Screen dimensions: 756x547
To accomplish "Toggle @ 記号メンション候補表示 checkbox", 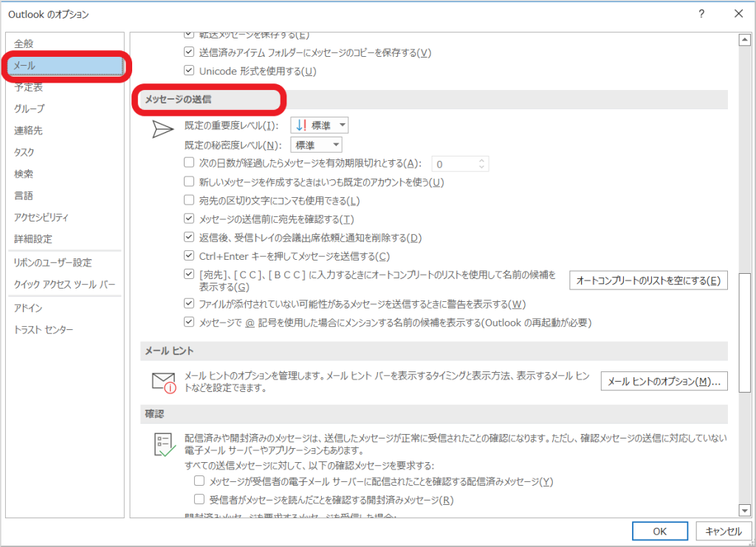I will click(x=189, y=321).
